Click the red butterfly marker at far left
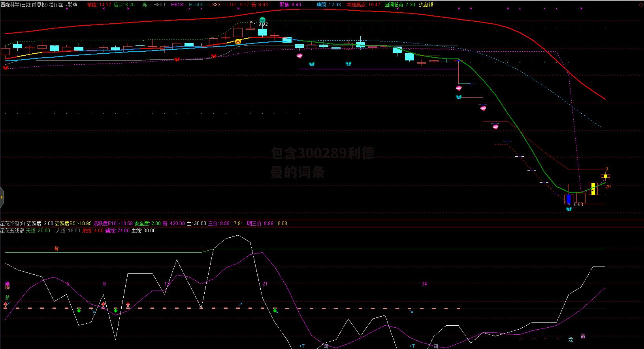This screenshot has width=644, height=349. click(6, 68)
